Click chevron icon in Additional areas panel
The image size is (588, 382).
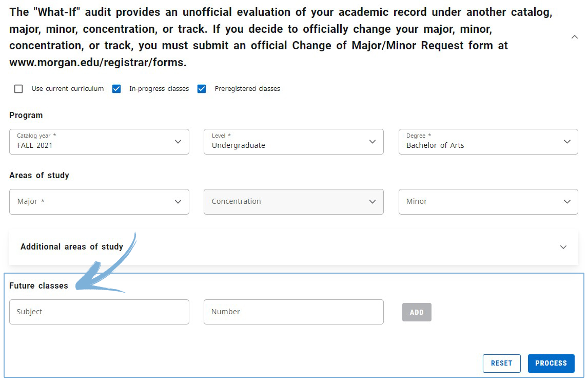coord(563,247)
